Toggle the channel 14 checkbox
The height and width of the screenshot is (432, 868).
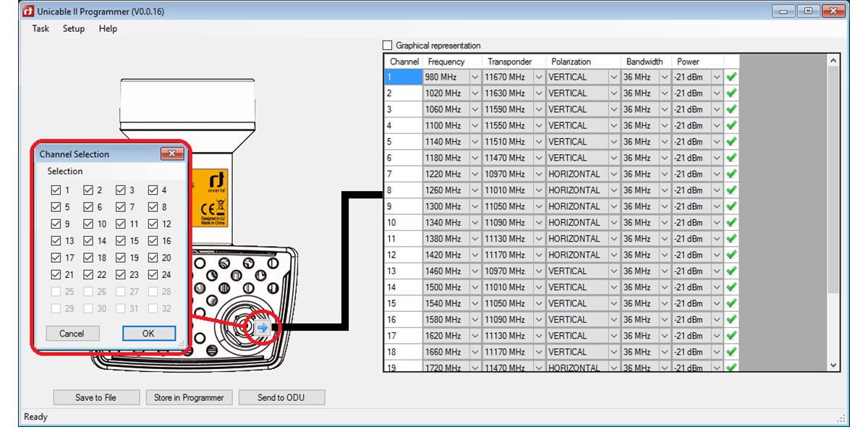88,241
